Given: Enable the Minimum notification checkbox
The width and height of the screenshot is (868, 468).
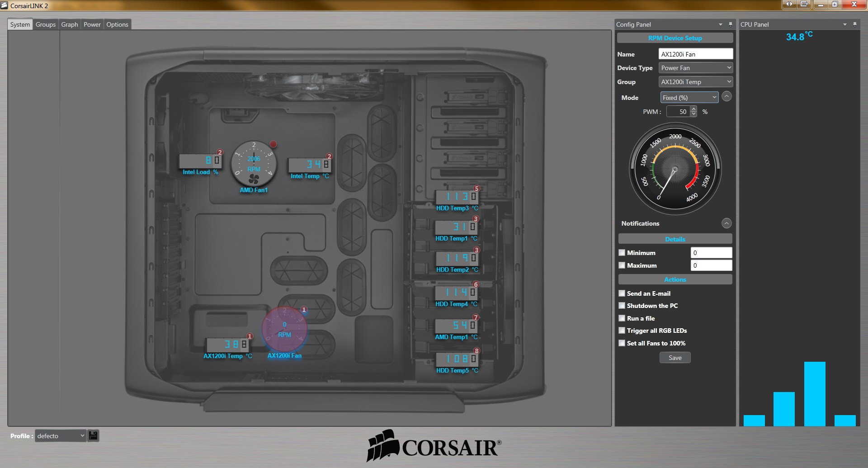Looking at the screenshot, I should [622, 253].
